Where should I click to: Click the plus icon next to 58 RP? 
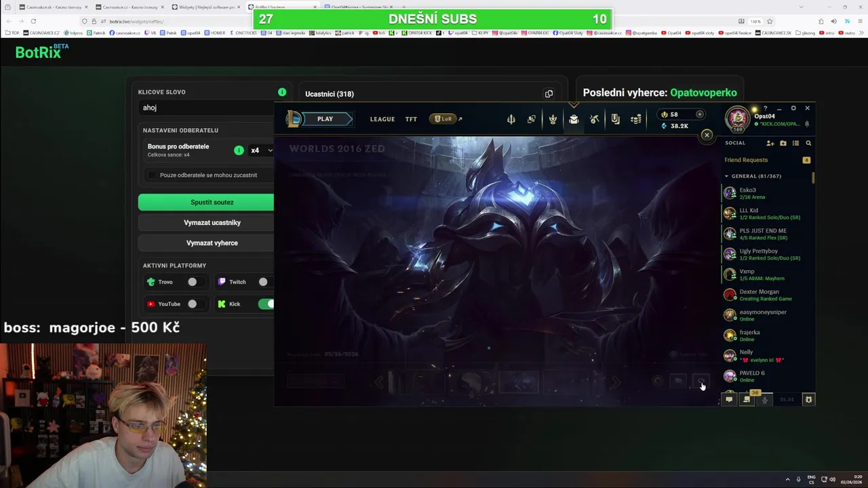coord(700,115)
